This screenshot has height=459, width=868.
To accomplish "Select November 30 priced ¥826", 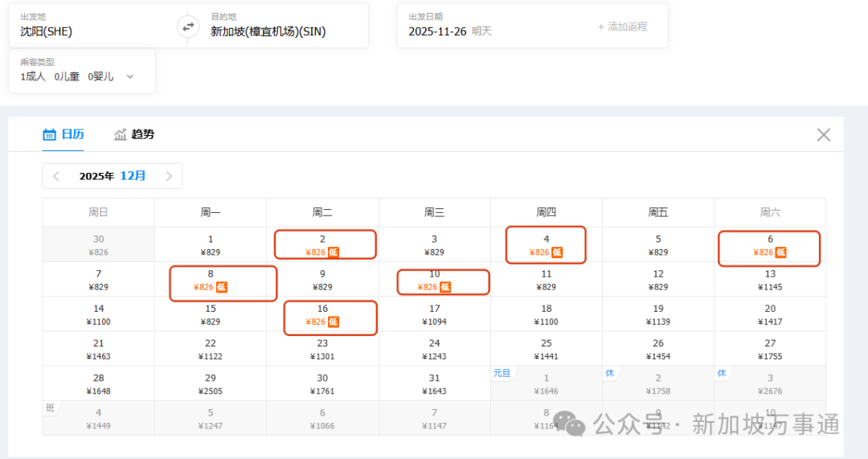I will (x=99, y=244).
